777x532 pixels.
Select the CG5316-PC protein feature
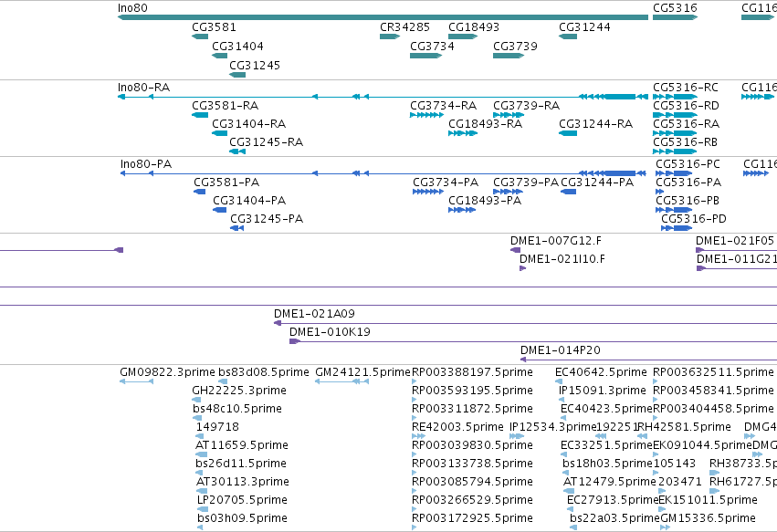(x=674, y=173)
